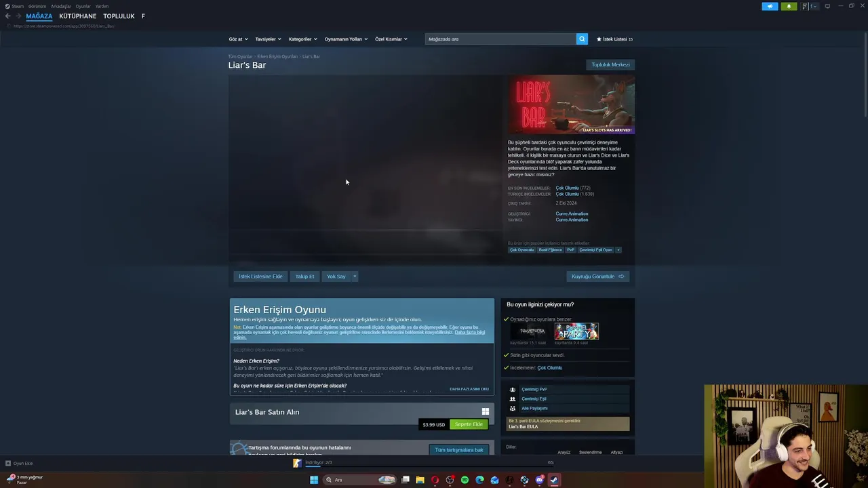
Task: Click the Çevrimiçi Eşli co-op icon
Action: [x=513, y=399]
